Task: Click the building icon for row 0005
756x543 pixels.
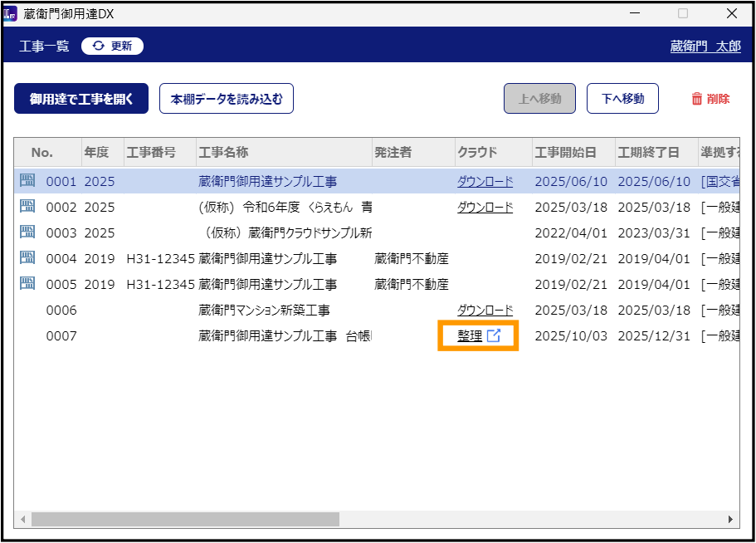Action: click(x=27, y=284)
